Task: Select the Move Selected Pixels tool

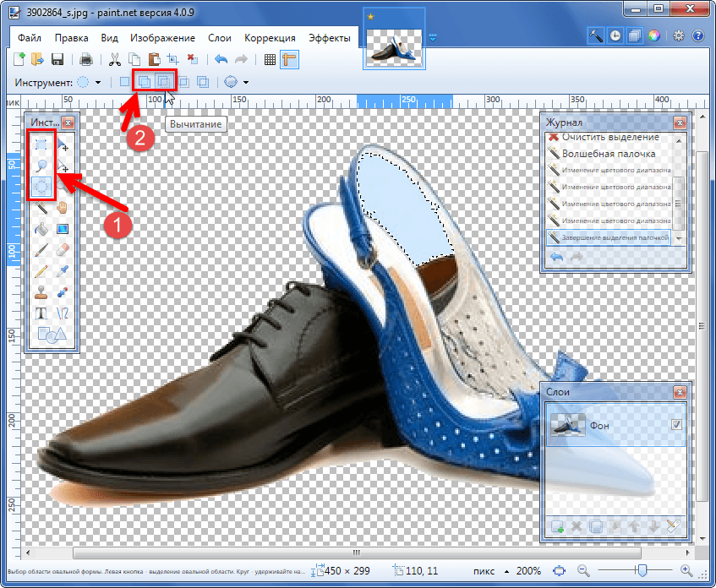Action: click(x=63, y=144)
